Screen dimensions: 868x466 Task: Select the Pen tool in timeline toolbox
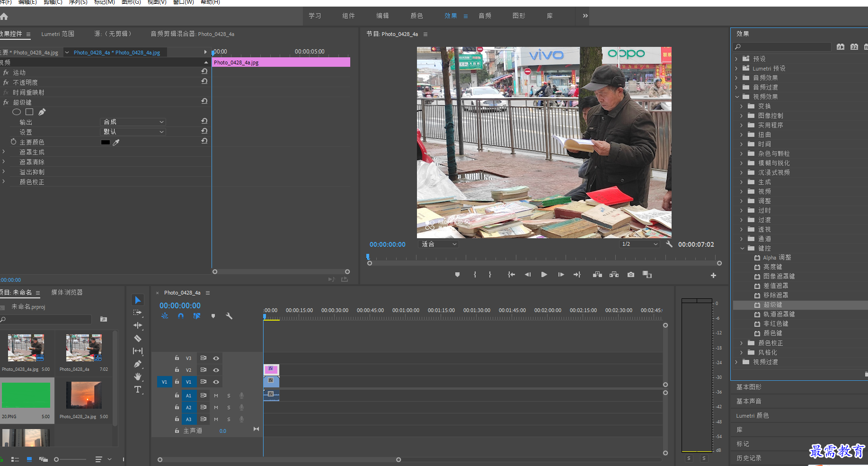coord(138,364)
